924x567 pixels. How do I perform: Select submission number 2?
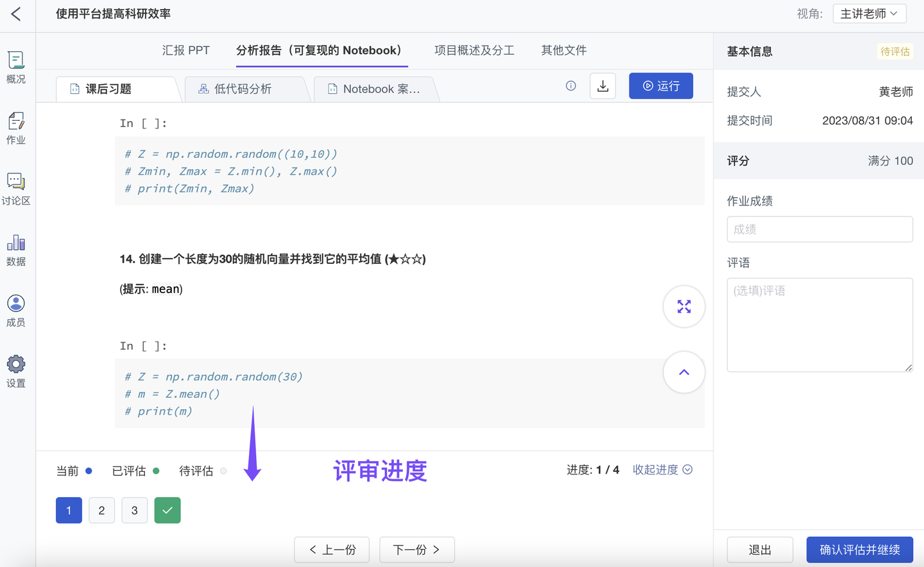click(x=101, y=510)
